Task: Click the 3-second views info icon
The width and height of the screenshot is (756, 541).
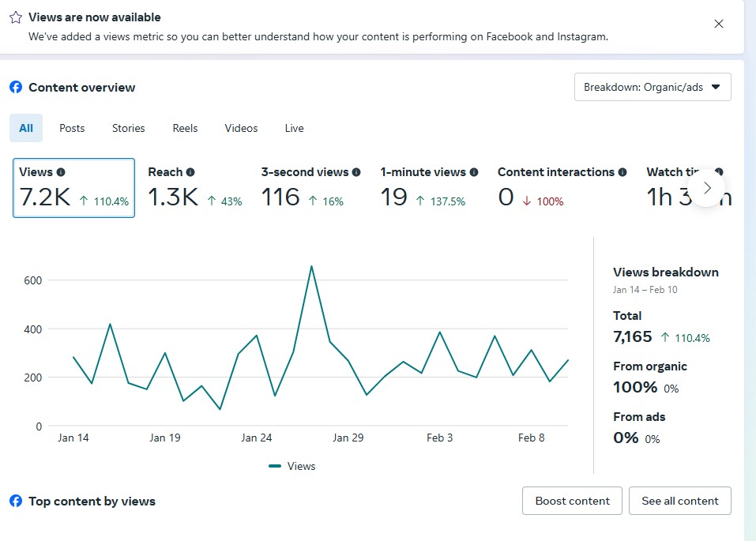Action: 356,172
